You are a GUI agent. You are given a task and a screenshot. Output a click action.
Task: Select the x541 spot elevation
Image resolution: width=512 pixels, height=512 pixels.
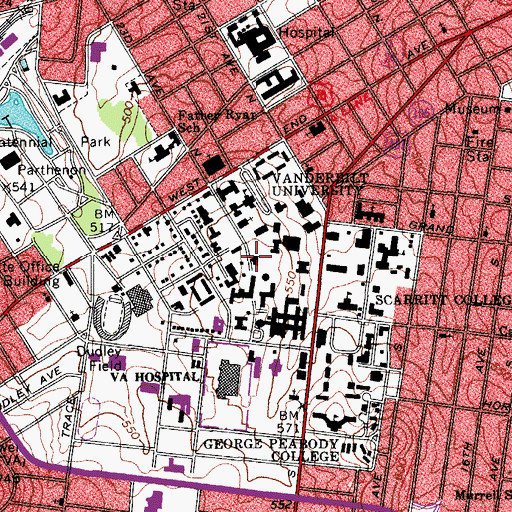pyautogui.click(x=19, y=187)
